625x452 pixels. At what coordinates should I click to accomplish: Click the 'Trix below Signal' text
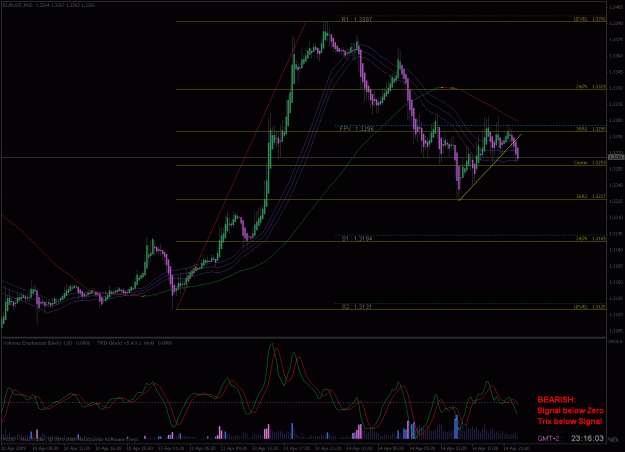tap(570, 421)
